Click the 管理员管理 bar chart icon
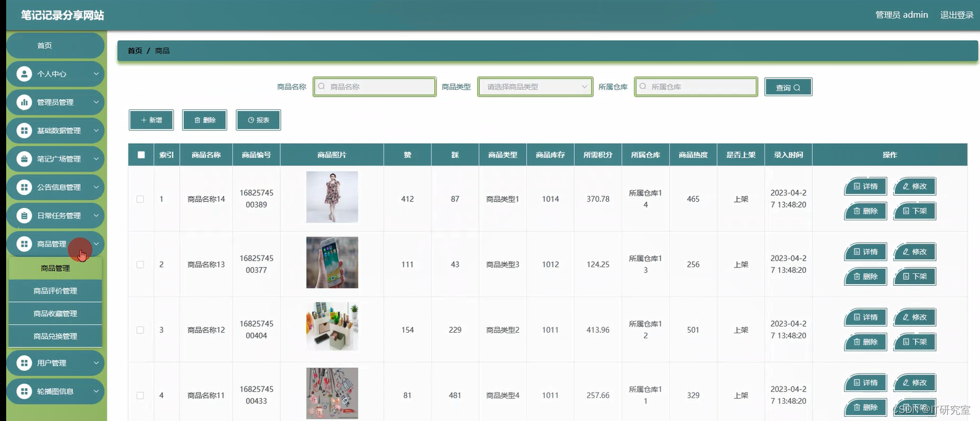980x421 pixels. coord(24,102)
